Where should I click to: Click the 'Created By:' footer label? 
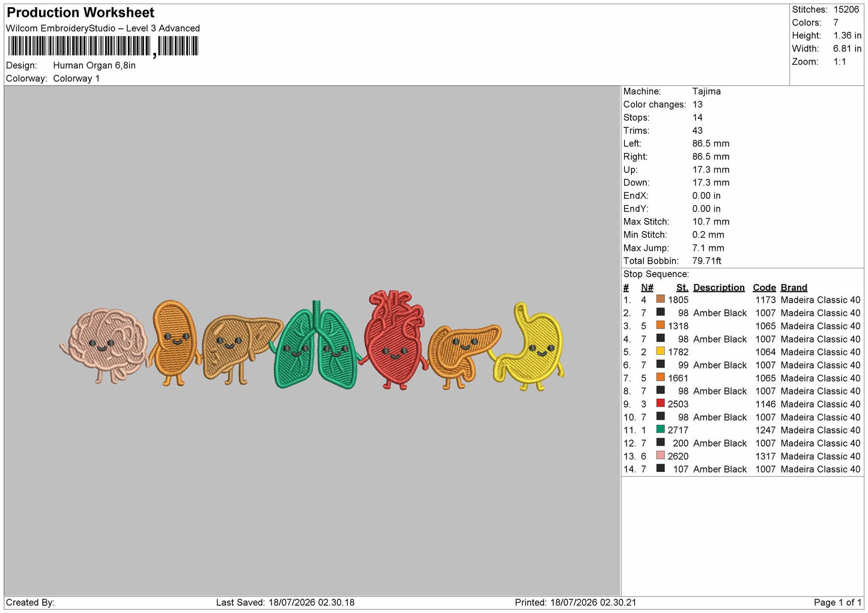[30, 602]
